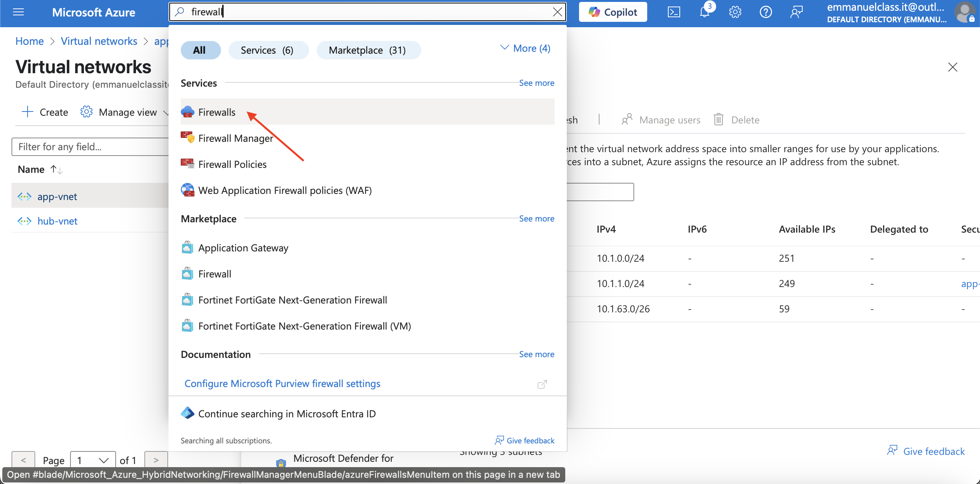Go to previous page arrow

(23, 460)
